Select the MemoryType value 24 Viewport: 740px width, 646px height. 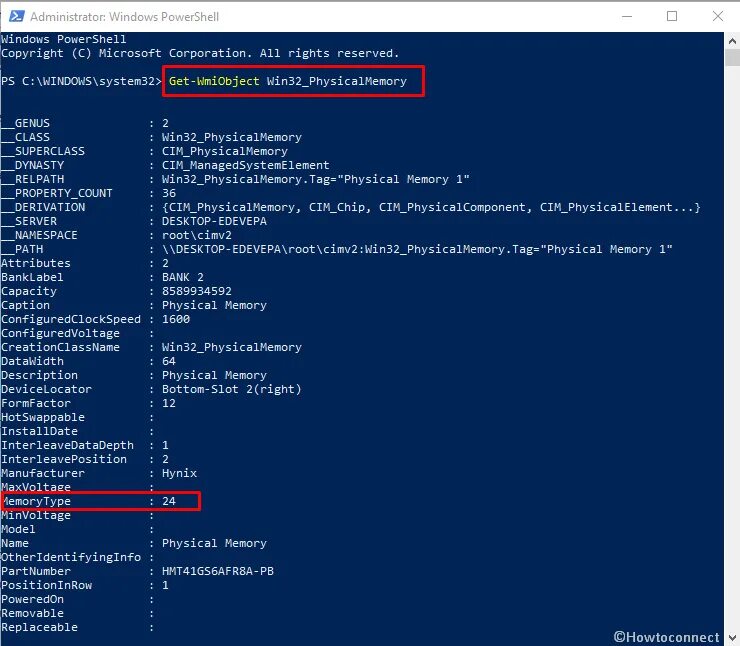(169, 501)
